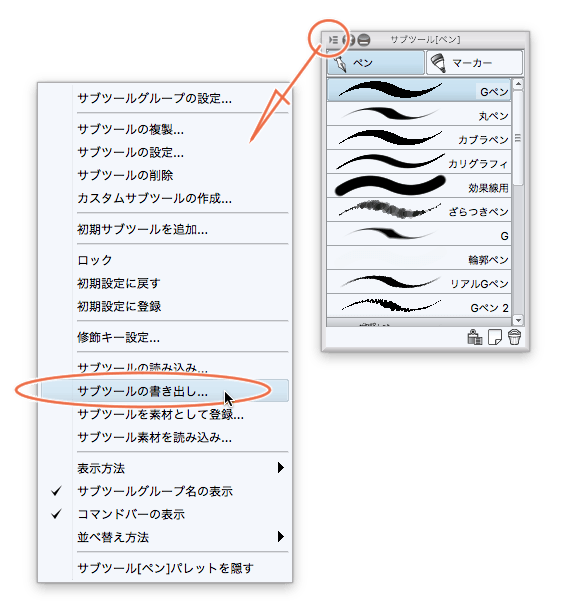The width and height of the screenshot is (564, 612).
Task: Choose サブツール[ペン]パレットを隠す menu item
Action: tap(165, 568)
